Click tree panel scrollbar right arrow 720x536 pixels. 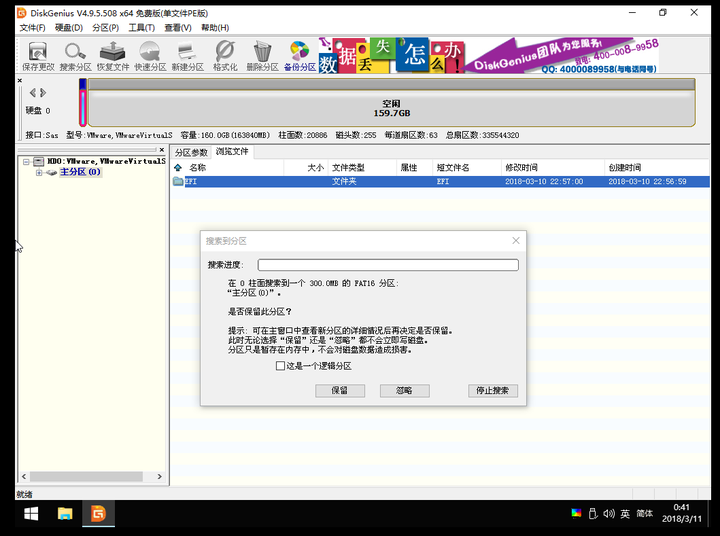coord(159,477)
